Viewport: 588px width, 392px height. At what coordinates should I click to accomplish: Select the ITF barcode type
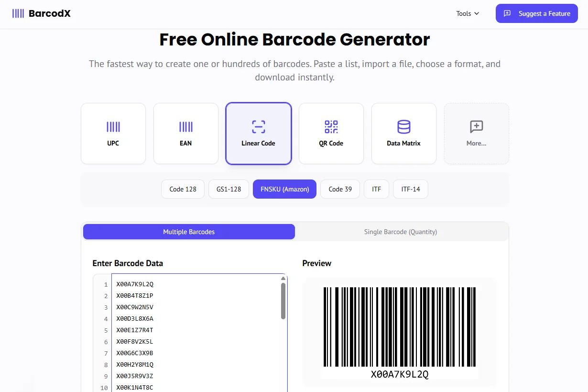click(x=376, y=189)
